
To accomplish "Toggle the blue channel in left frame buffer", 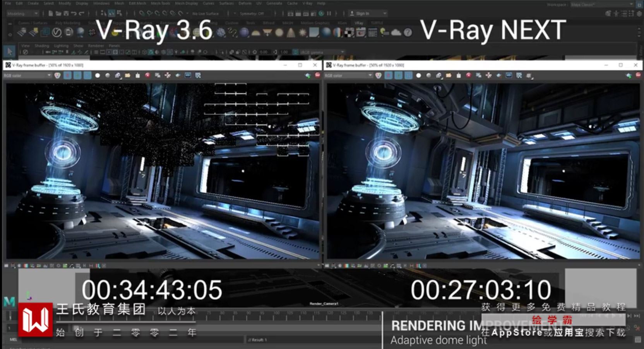I will [x=87, y=75].
